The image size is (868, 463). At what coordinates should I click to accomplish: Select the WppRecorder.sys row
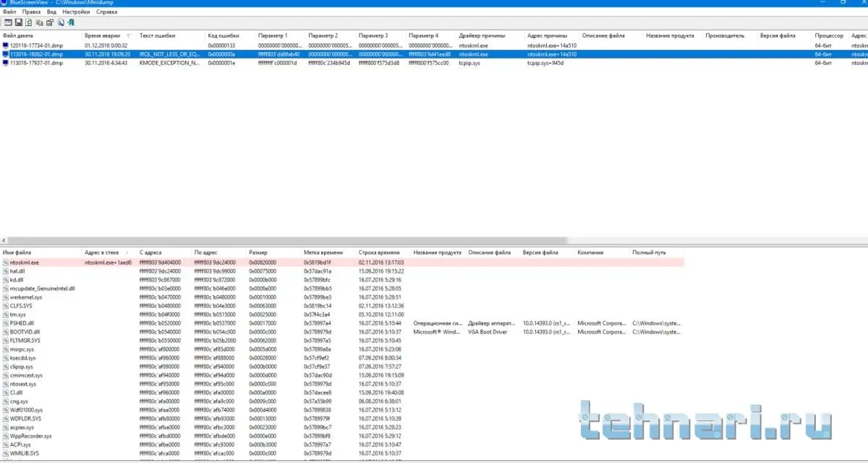(x=342, y=436)
